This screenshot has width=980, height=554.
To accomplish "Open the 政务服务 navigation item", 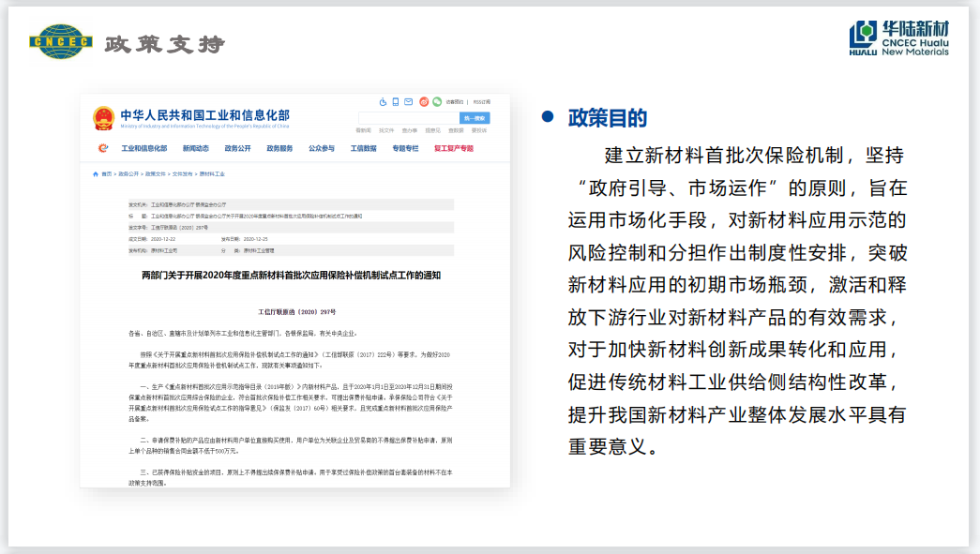I will (x=279, y=148).
